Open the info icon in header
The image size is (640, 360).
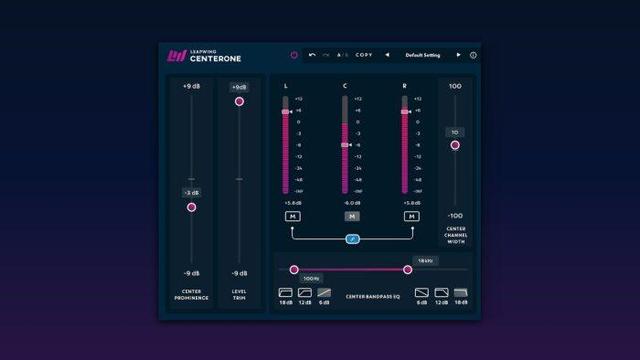pyautogui.click(x=473, y=55)
